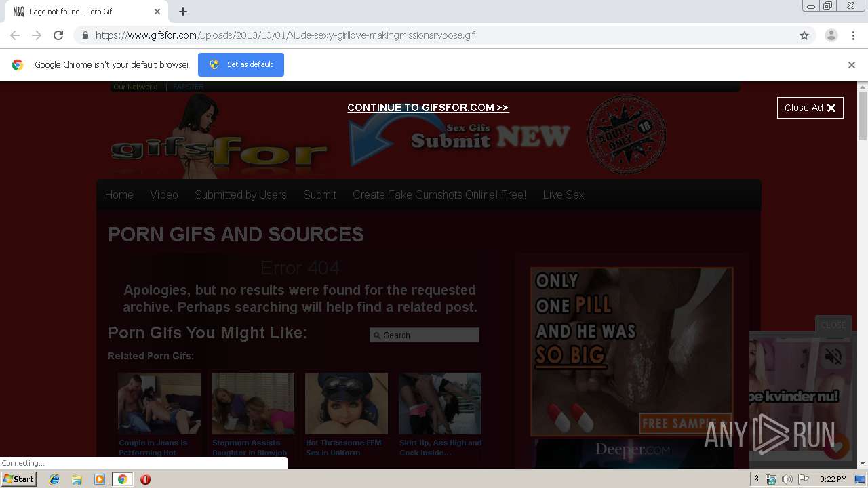
Task: Open the volume tray icon
Action: pyautogui.click(x=787, y=479)
